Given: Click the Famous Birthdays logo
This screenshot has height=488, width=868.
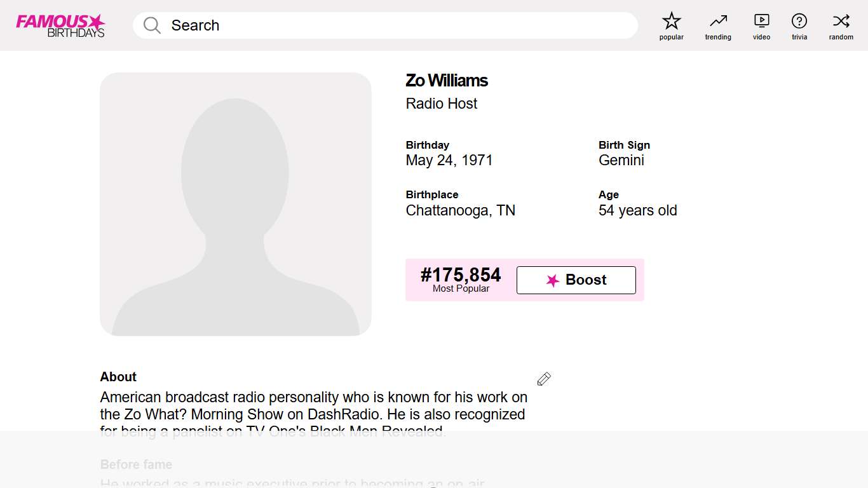Looking at the screenshot, I should (x=60, y=25).
